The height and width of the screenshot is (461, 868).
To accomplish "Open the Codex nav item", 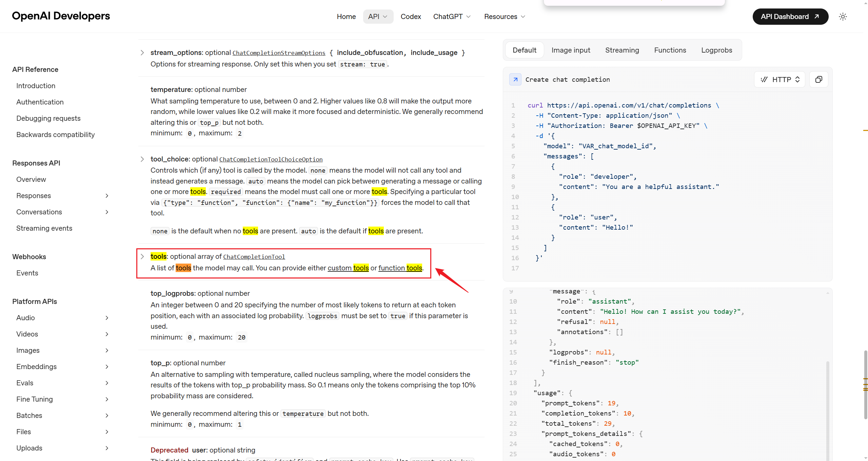I will 411,17.
